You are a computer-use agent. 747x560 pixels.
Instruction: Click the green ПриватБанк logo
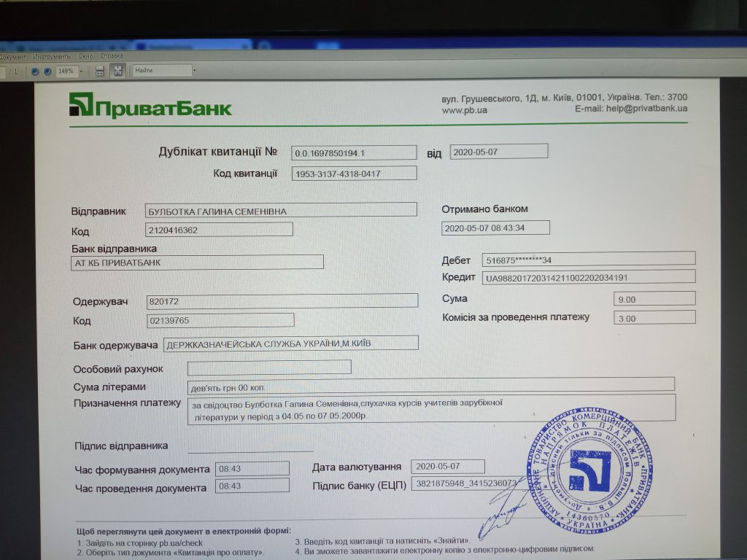(150, 106)
